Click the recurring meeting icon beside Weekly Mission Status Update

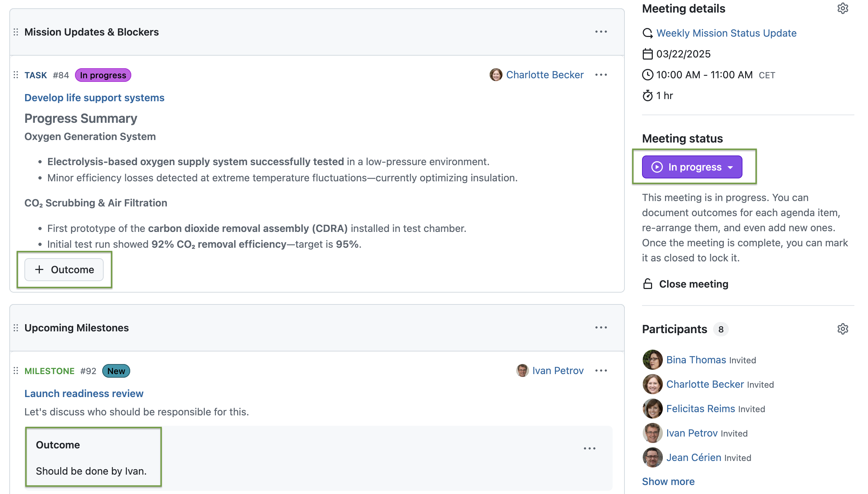click(x=648, y=33)
